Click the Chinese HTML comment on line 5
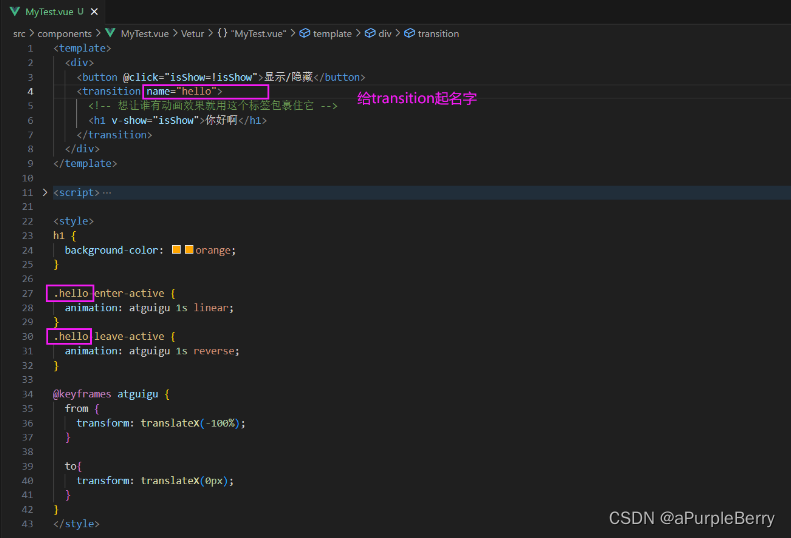The width and height of the screenshot is (791, 538). tap(213, 106)
